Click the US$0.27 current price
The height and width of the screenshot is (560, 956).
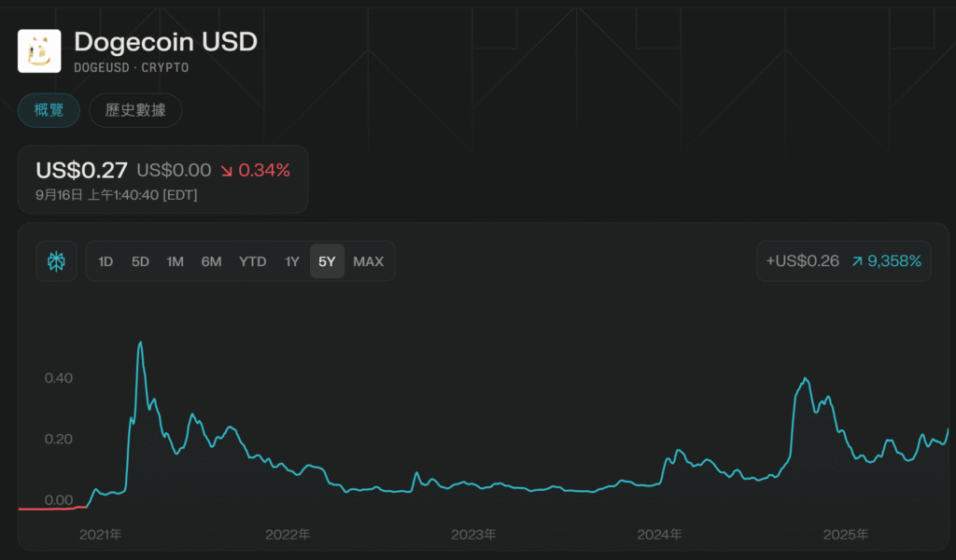tap(81, 171)
